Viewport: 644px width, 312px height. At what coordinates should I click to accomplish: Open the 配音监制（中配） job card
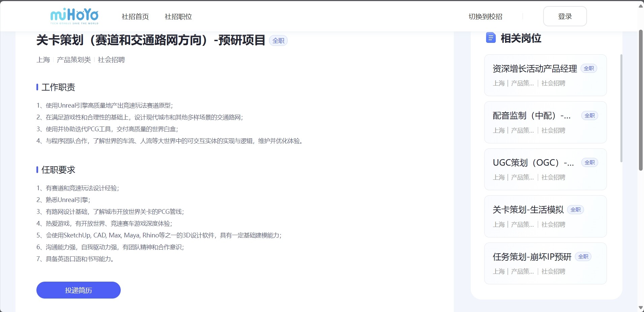[x=545, y=122]
